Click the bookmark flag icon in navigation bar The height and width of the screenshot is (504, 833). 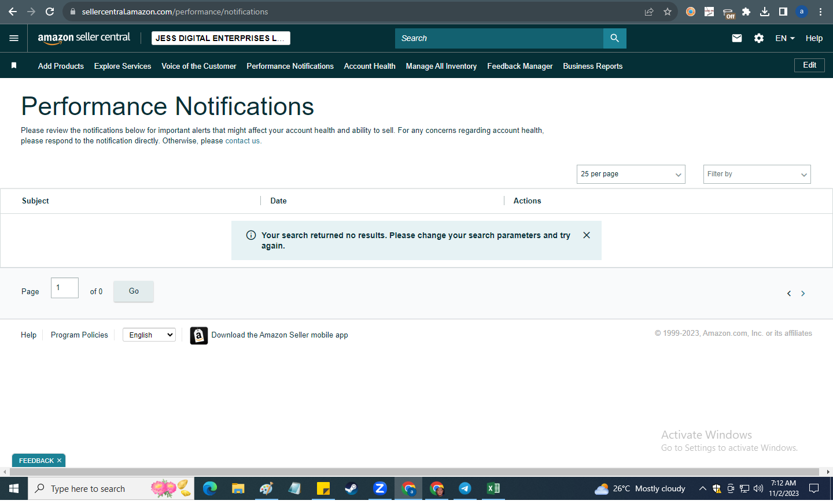click(x=14, y=66)
